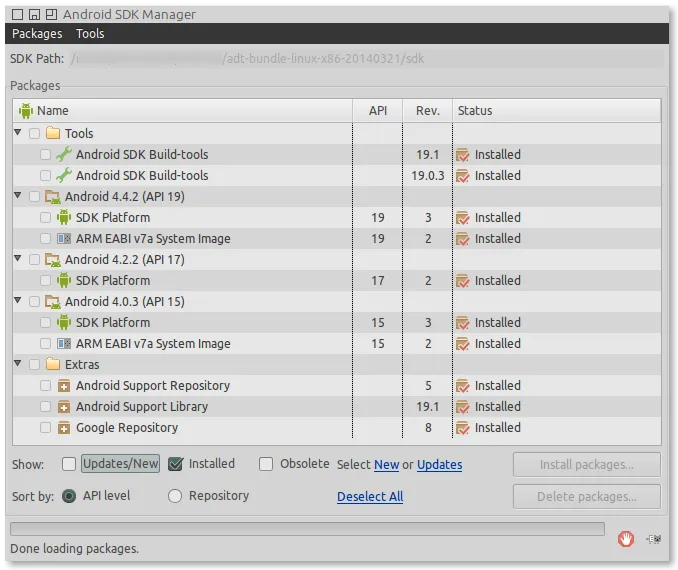Select the API level sort radio button
The height and width of the screenshot is (570, 678).
tap(69, 496)
